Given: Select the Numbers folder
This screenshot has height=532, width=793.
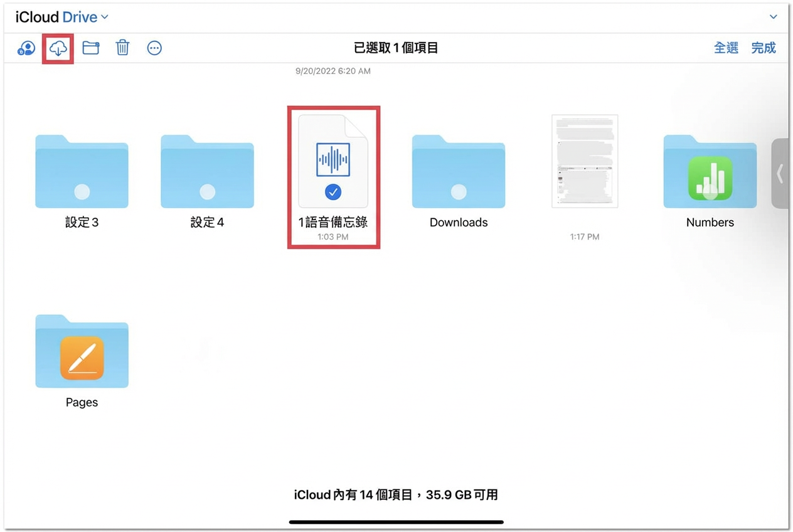Looking at the screenshot, I should (x=710, y=171).
